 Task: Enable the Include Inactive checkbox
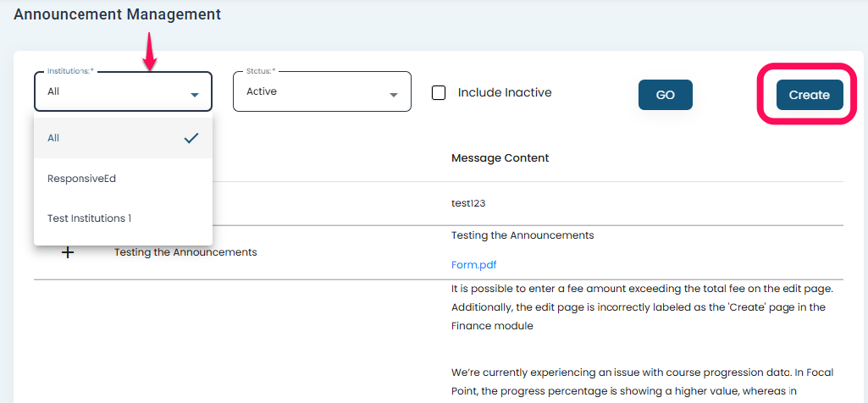point(439,92)
